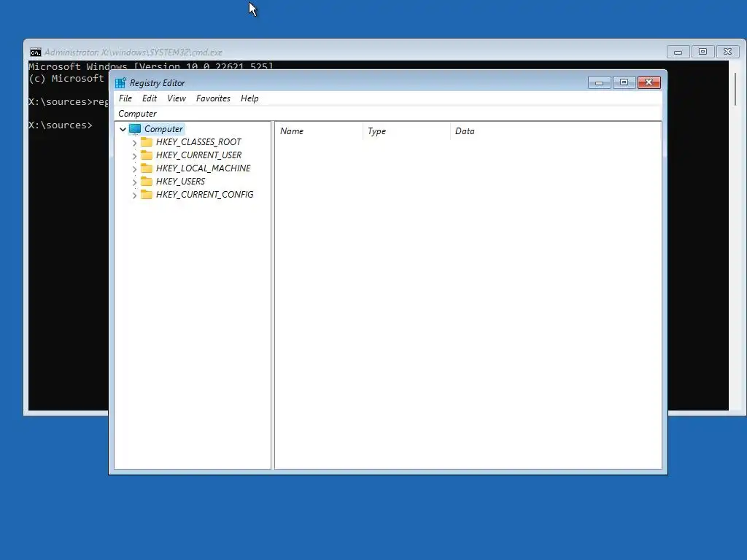Click the cmd.exe window title icon

pos(36,52)
